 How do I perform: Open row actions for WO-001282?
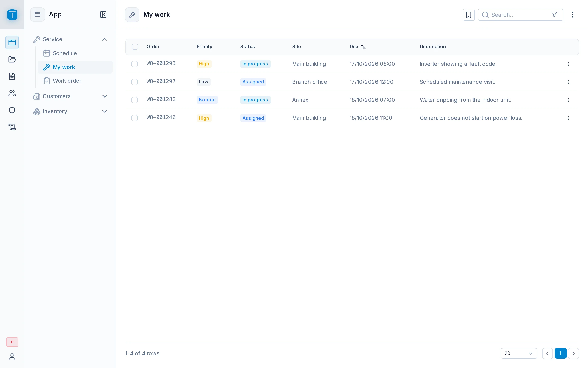pyautogui.click(x=568, y=100)
